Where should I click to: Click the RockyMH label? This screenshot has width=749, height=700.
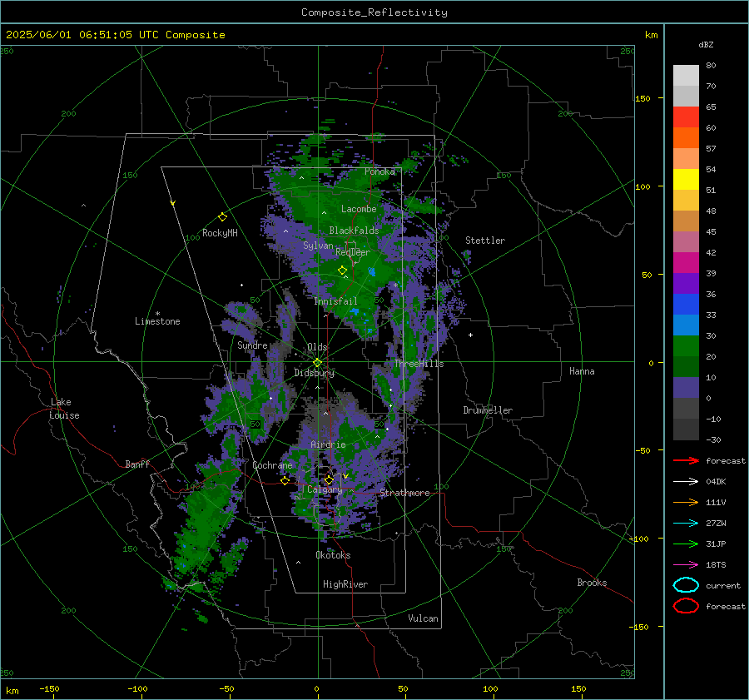tap(220, 233)
